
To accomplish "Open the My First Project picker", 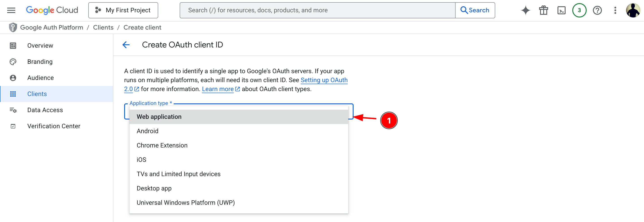I will coord(123,10).
